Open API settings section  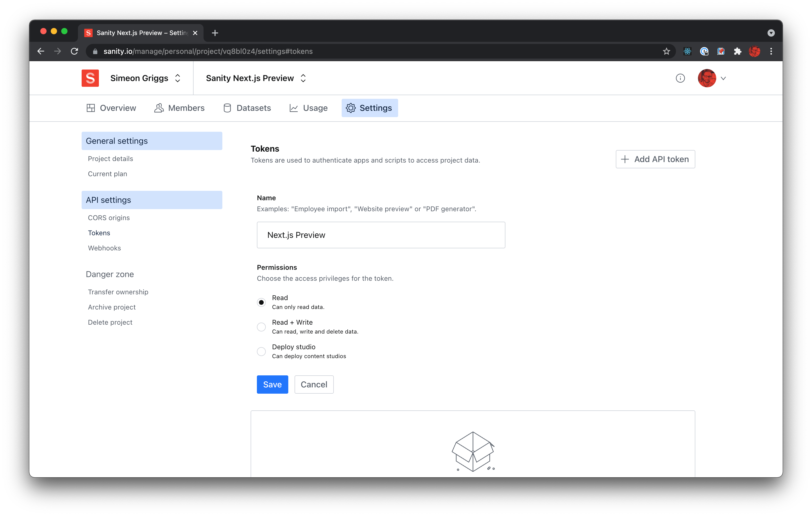pos(152,200)
